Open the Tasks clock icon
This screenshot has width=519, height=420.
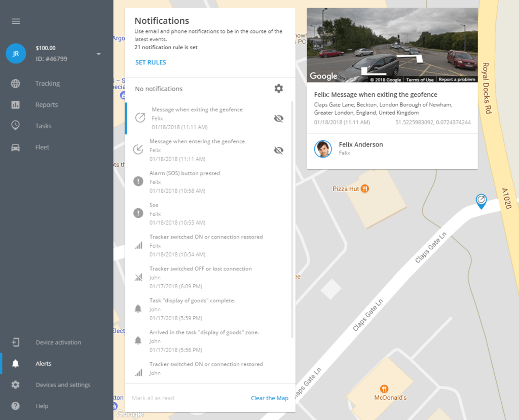(x=16, y=126)
